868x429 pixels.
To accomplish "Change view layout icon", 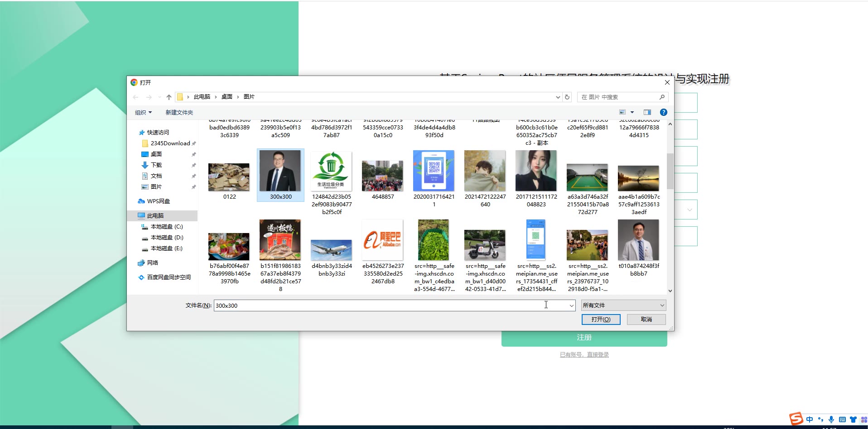I will point(622,112).
